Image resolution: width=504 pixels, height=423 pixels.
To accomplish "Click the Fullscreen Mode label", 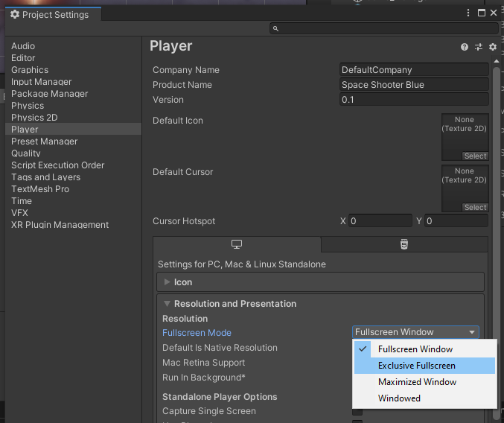I will 197,333.
